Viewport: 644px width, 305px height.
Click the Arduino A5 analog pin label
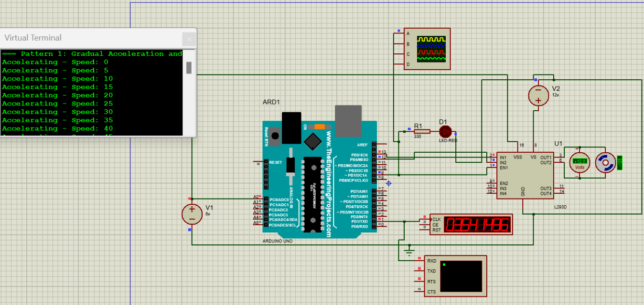pos(256,223)
